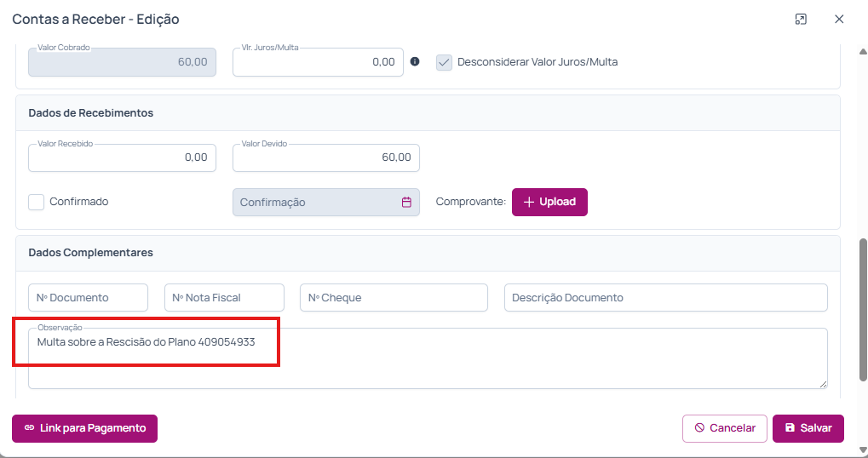Click the Valor Cobrado disabled field

(x=122, y=62)
